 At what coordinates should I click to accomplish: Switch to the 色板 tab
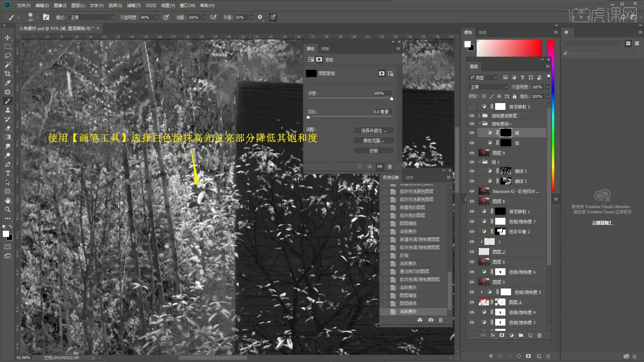click(482, 32)
